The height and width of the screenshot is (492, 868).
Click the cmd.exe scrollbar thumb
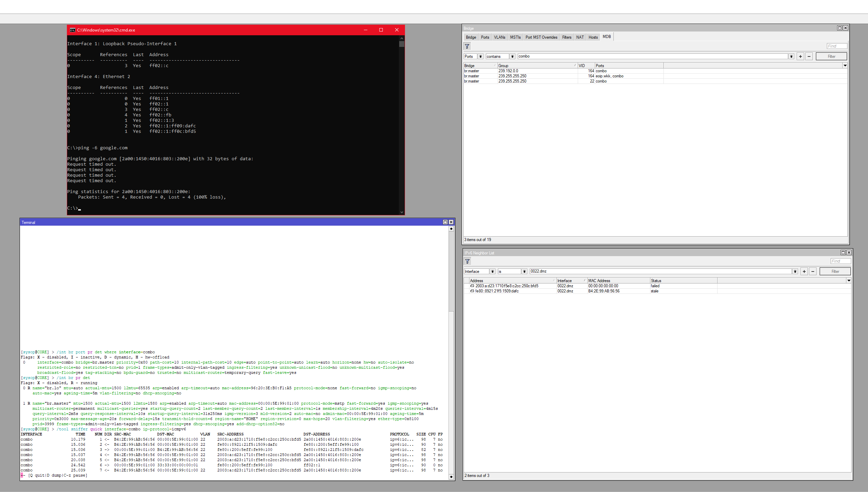click(x=402, y=44)
